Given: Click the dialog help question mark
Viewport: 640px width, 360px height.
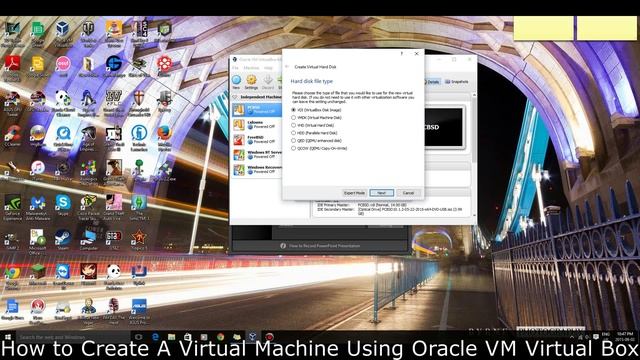Looking at the screenshot, I should click(402, 53).
